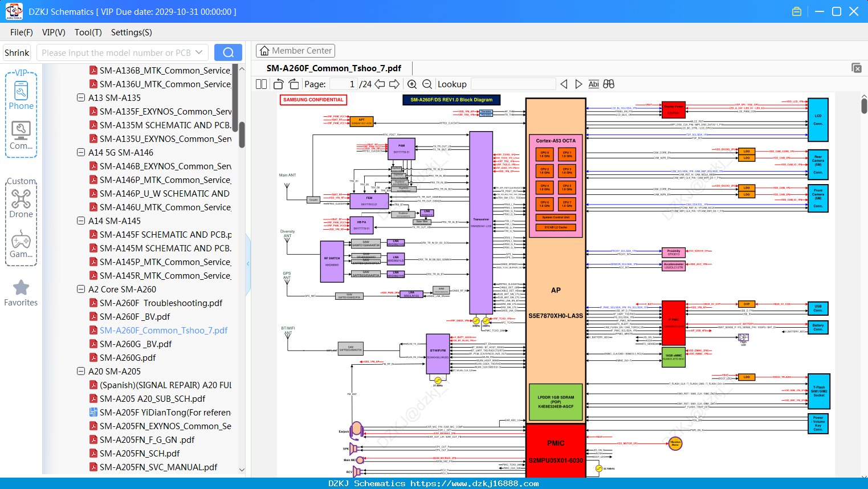Open SM-A136B_MTK_Common_Service file
This screenshot has height=489, width=868.
coord(165,70)
